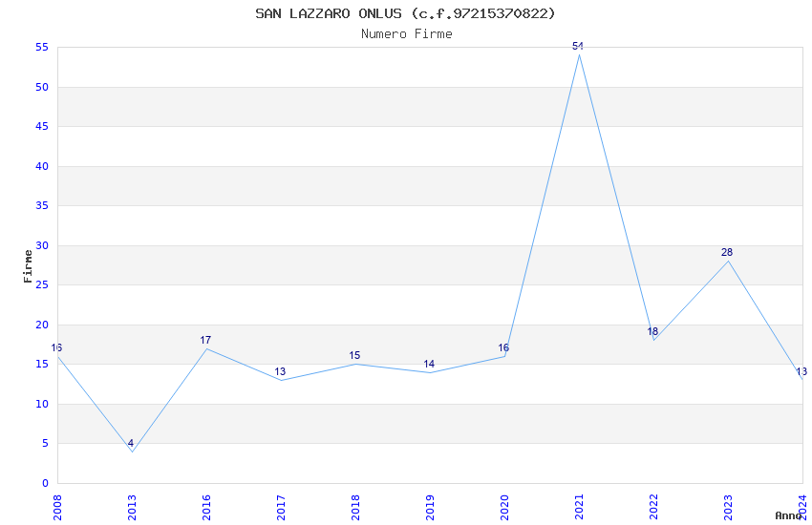Viewport: 812px width, 525px height.
Task: Click the x-axis year "2008"
Action: click(57, 508)
